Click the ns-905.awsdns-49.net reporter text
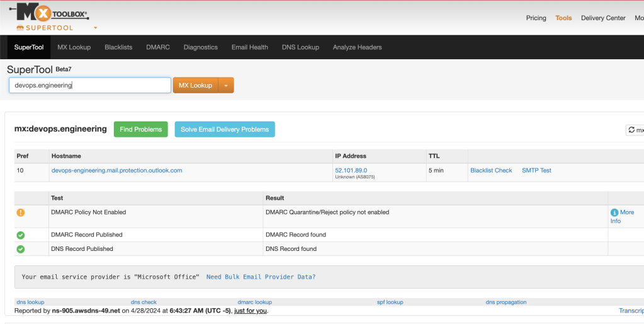The image size is (644, 324). (x=86, y=310)
